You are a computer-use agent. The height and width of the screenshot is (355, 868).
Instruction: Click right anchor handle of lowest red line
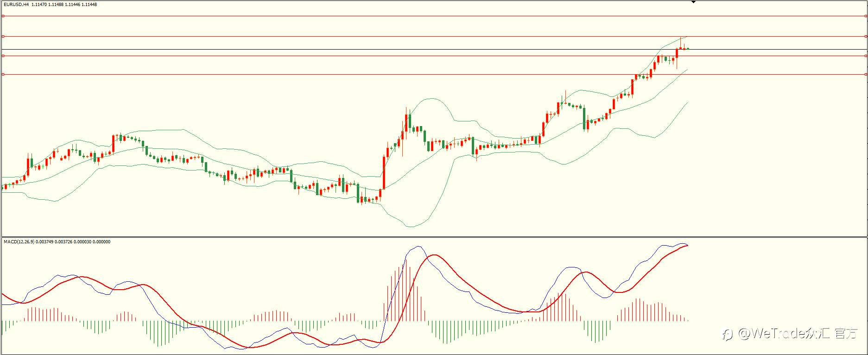point(866,74)
